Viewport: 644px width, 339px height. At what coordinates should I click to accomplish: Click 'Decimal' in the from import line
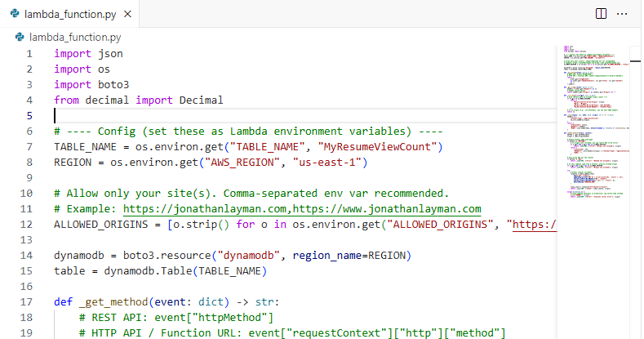coord(201,100)
